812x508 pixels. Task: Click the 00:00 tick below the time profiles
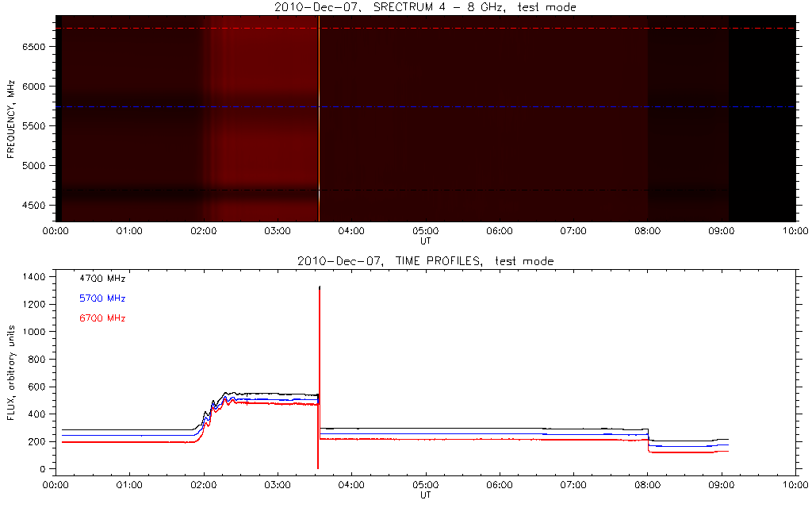click(x=55, y=485)
